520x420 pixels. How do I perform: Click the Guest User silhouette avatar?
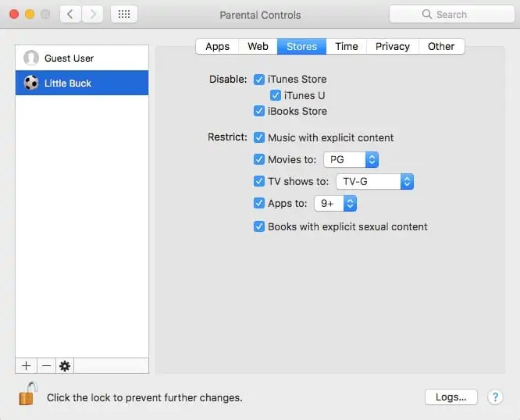pyautogui.click(x=31, y=58)
